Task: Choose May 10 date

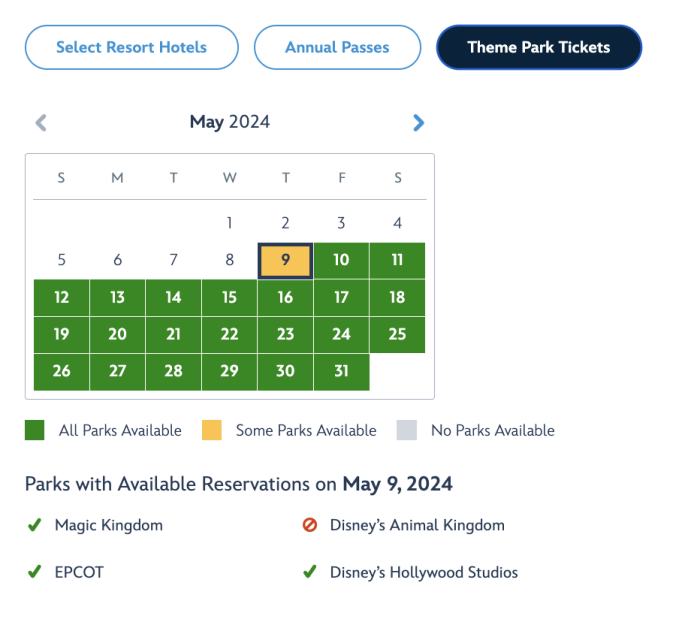Action: point(341,260)
